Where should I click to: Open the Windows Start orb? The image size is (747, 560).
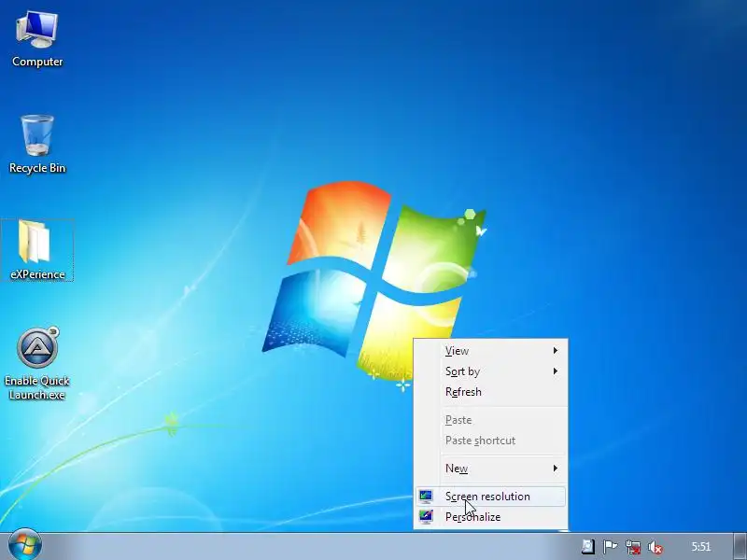[25, 546]
